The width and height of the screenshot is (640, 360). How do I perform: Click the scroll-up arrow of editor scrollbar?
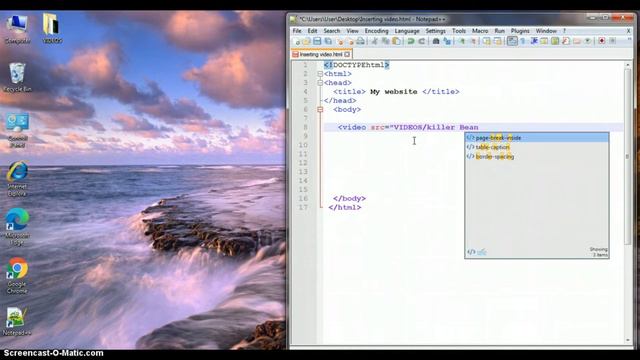pyautogui.click(x=628, y=65)
